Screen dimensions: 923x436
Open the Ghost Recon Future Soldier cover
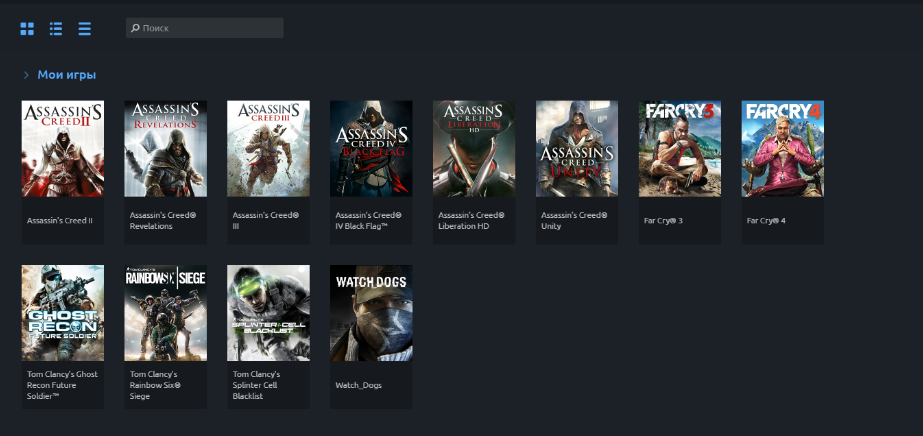(x=63, y=313)
